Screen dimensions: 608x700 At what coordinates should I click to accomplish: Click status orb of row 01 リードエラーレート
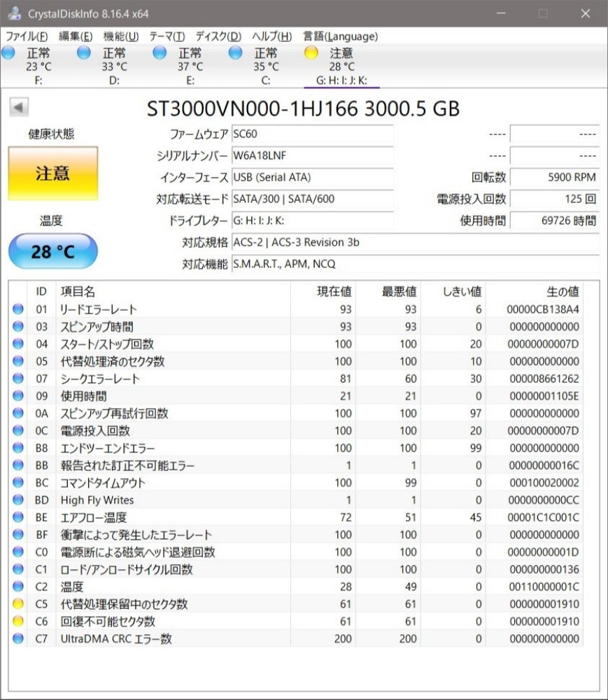click(x=18, y=309)
